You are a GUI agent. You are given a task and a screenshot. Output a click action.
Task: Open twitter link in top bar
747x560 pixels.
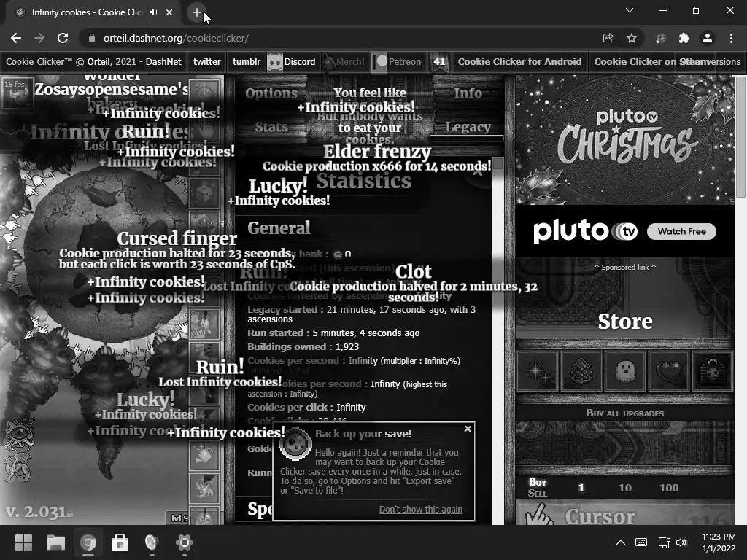(x=206, y=61)
